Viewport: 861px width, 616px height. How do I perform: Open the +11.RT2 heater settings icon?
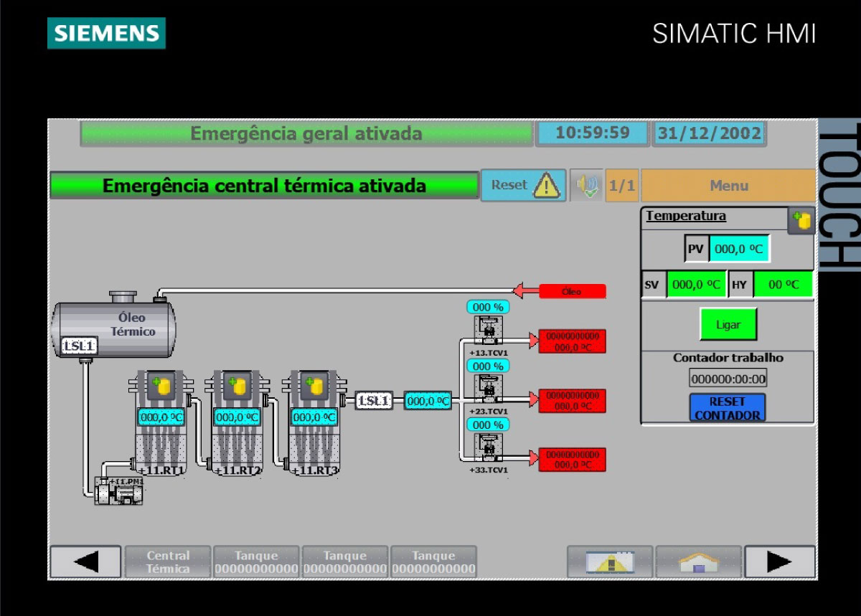tap(237, 387)
